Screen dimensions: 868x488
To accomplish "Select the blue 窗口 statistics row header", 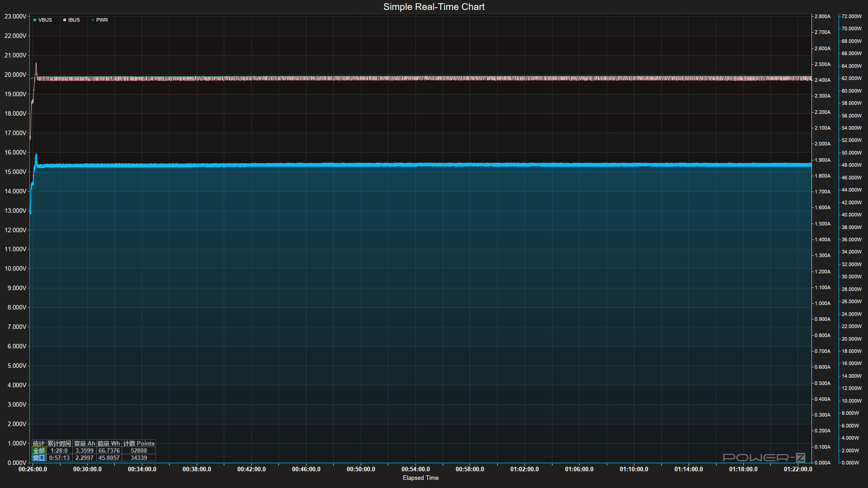I will [39, 458].
